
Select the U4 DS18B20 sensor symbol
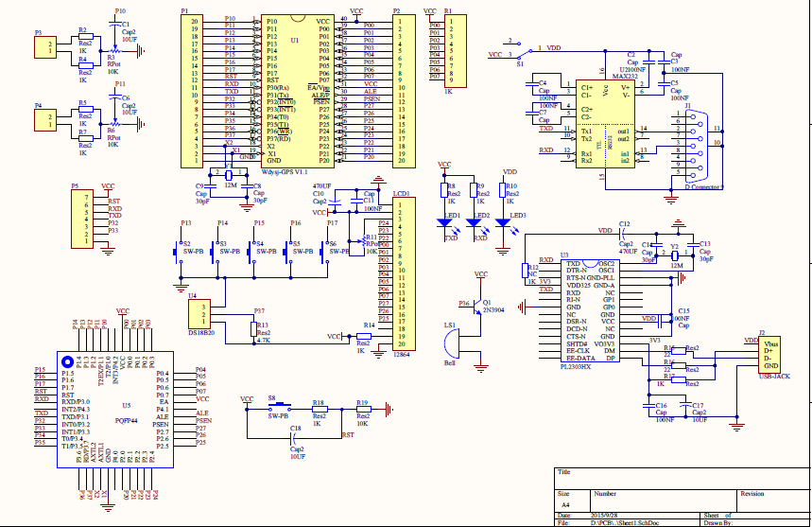(x=199, y=314)
